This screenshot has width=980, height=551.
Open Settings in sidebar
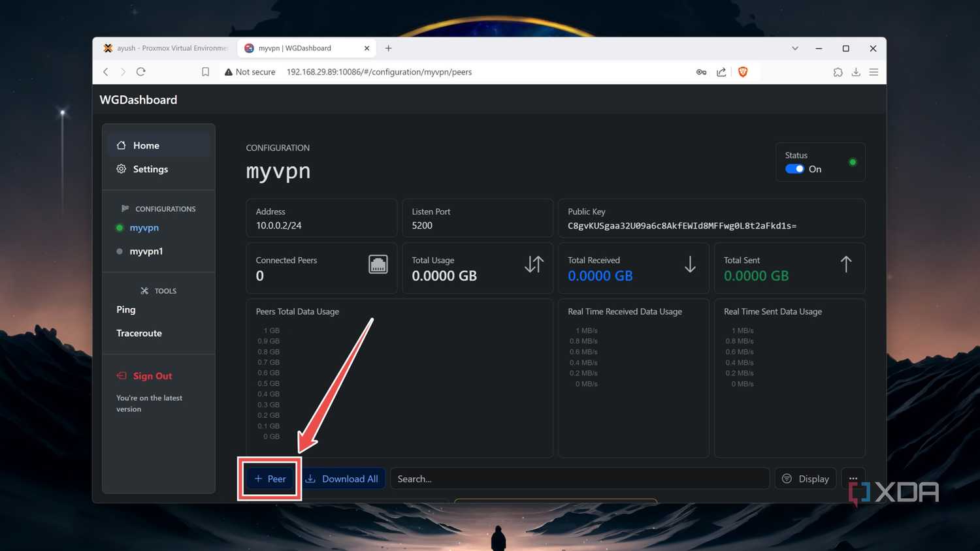(159, 168)
